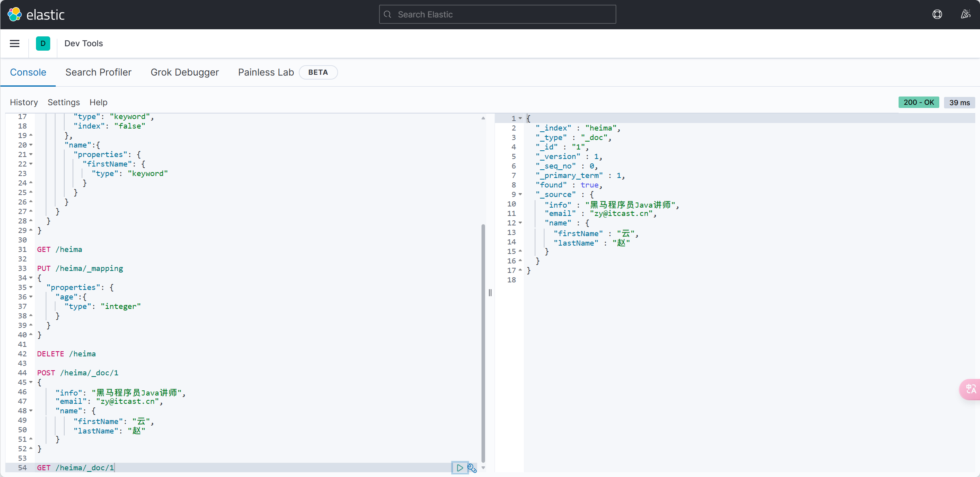Click the pane resizer divider handle

[x=490, y=293]
